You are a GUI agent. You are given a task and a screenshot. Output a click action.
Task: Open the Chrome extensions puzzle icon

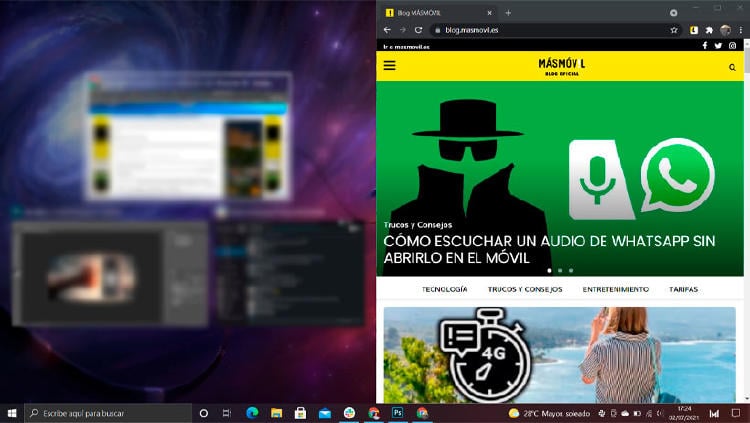tap(709, 30)
